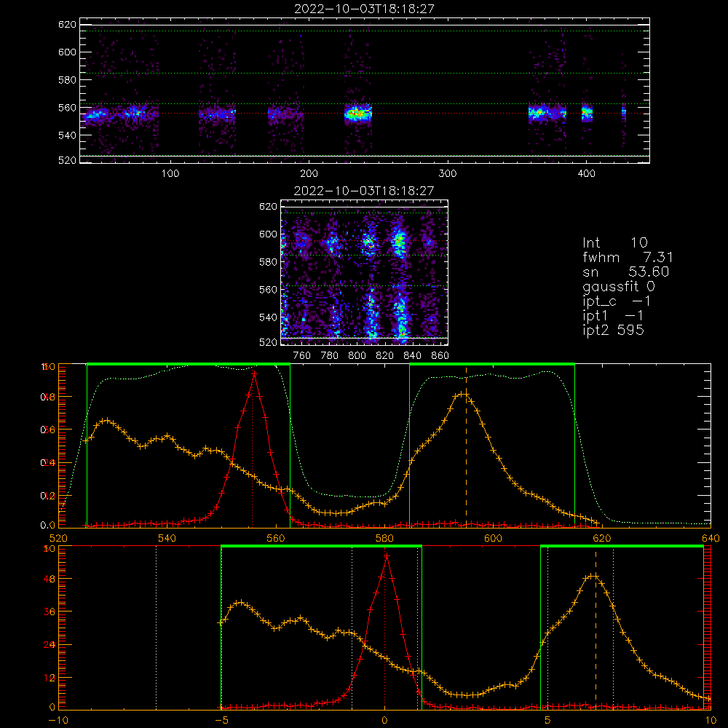Click x-axis label 860 under middle image
Image resolution: width=728 pixels, height=728 pixels.
click(x=440, y=356)
